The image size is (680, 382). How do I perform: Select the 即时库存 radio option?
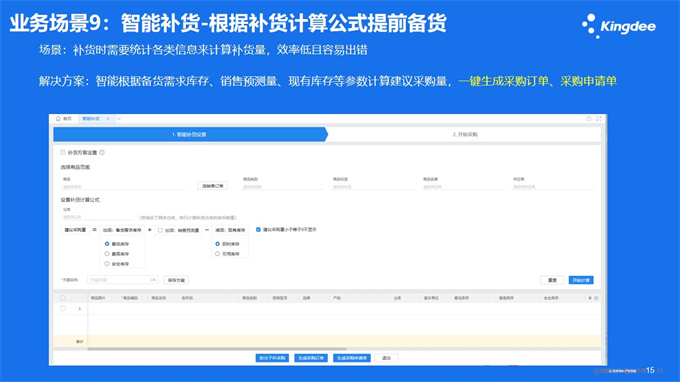(x=218, y=244)
